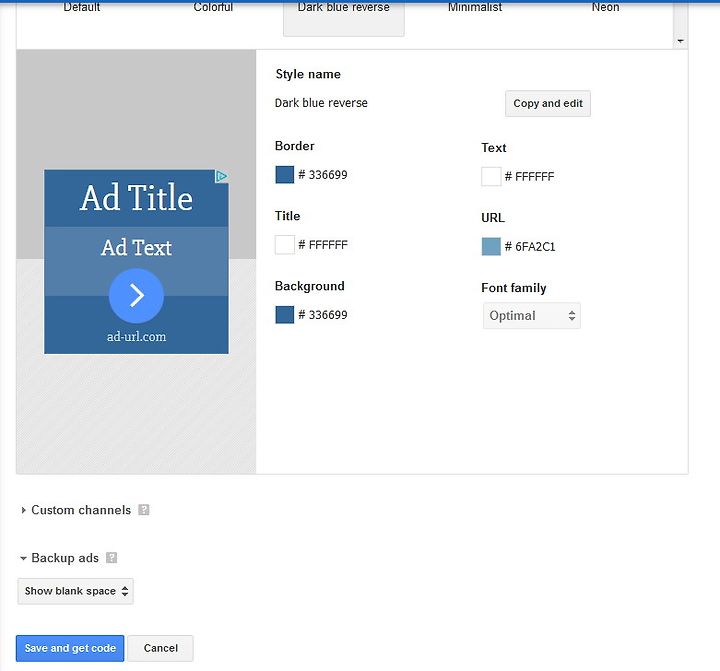Click the Dark blue reverse style name text
720x671 pixels.
(321, 103)
